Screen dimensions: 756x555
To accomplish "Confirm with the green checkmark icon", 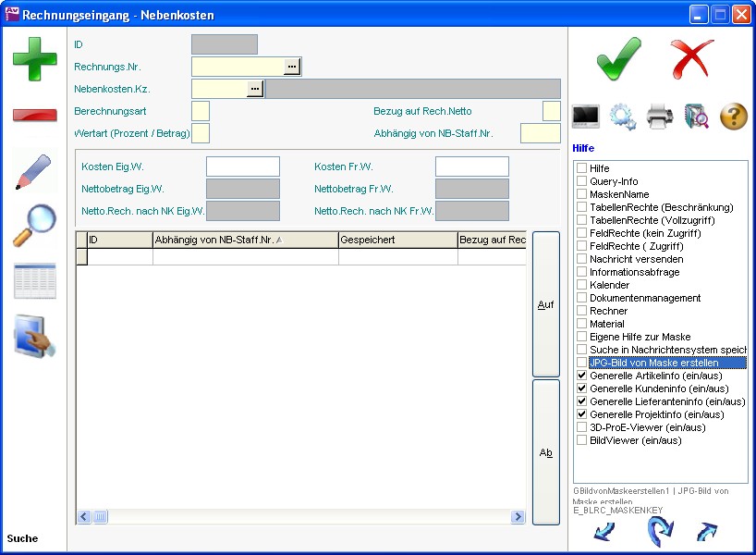I will 618,60.
